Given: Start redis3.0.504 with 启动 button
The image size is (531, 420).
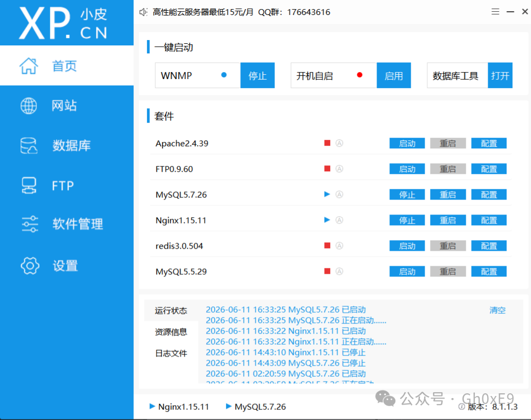Looking at the screenshot, I should click(407, 245).
